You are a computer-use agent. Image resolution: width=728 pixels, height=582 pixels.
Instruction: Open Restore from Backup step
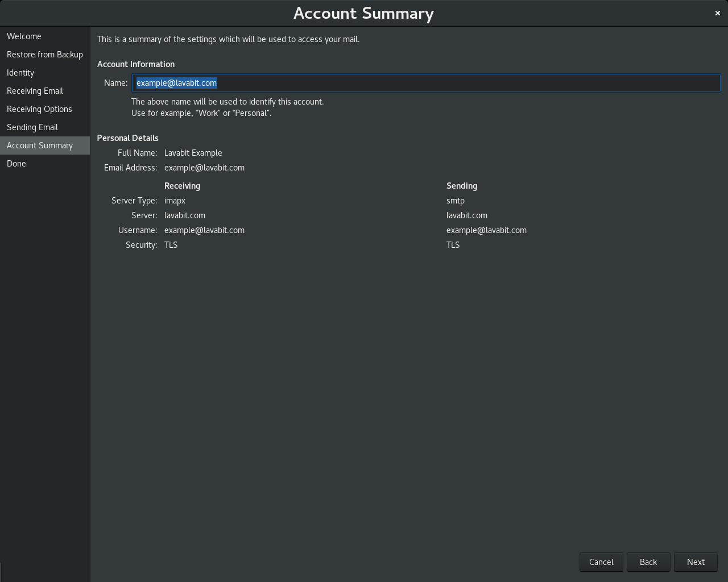[x=45, y=55]
